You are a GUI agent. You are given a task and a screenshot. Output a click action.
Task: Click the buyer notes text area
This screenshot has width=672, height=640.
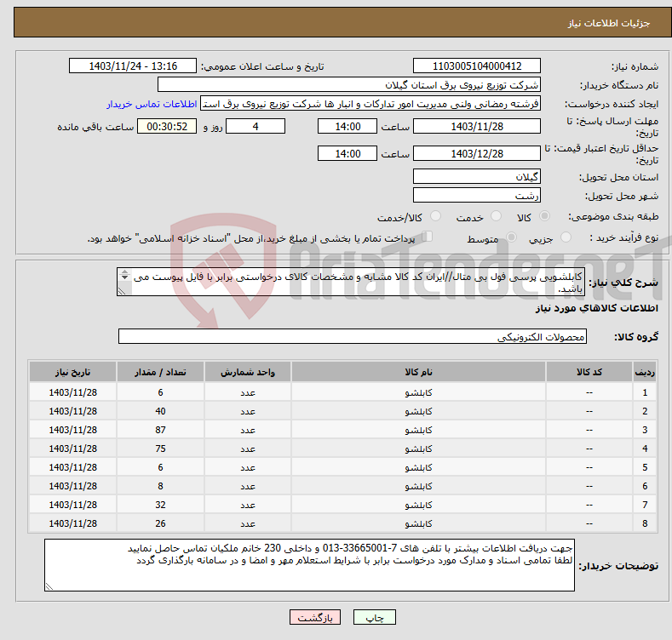[309, 565]
